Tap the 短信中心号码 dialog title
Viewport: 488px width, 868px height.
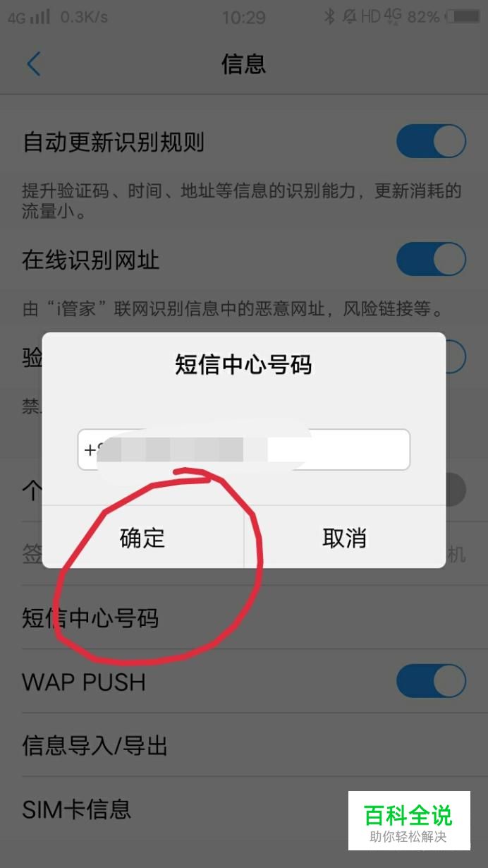243,365
